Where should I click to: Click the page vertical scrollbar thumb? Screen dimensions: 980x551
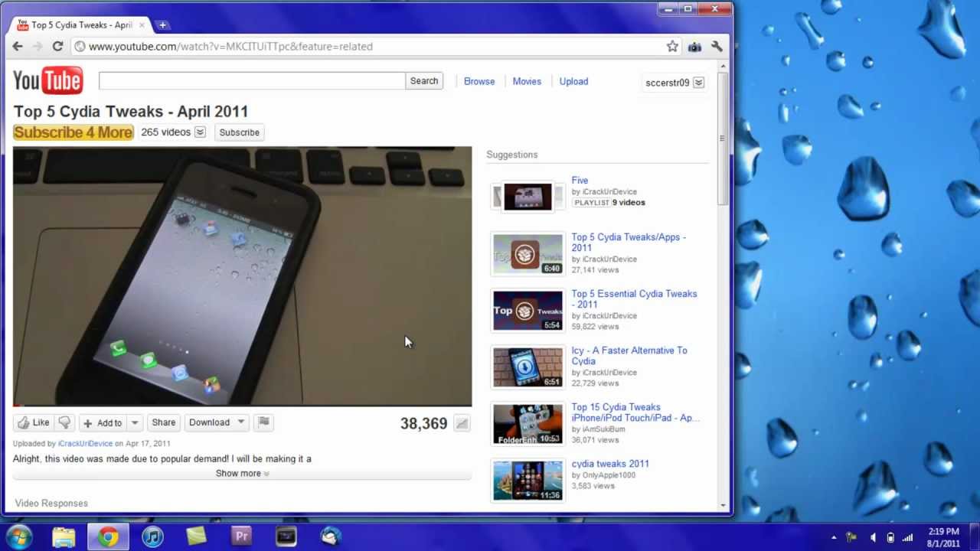click(x=721, y=138)
